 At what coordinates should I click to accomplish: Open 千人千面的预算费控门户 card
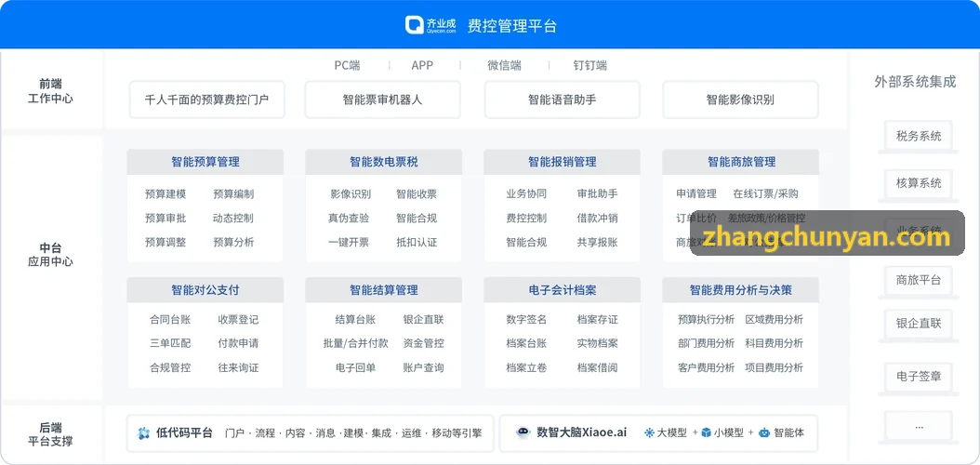click(x=206, y=100)
